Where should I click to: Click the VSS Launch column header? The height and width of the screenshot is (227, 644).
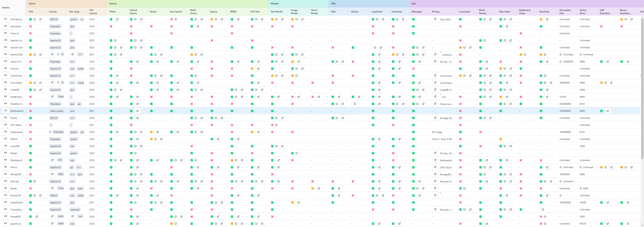[x=93, y=12]
